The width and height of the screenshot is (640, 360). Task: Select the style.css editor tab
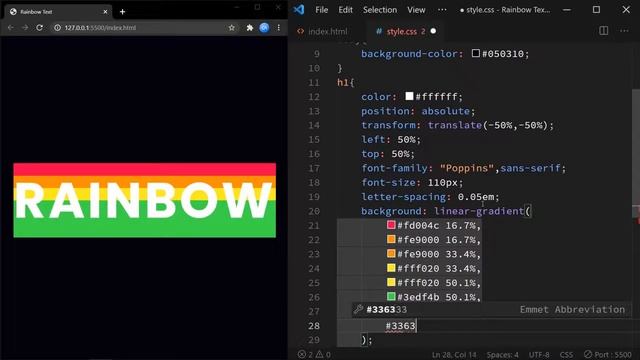(402, 31)
